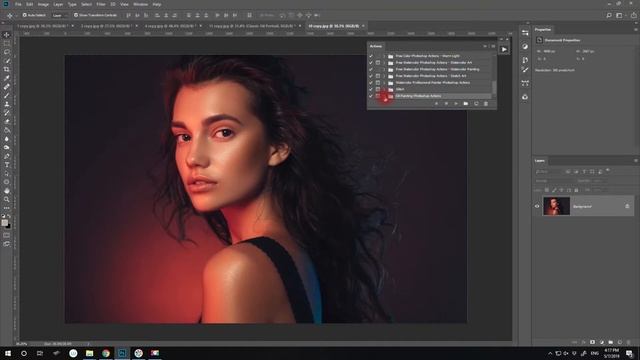Expand the Professional Painter action set
The height and width of the screenshot is (360, 640).
[x=384, y=82]
